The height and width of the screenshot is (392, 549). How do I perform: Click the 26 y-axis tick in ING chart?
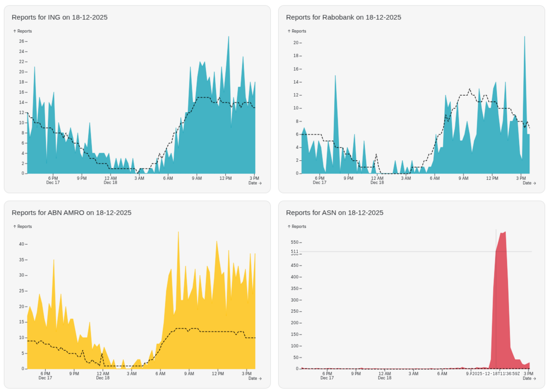[x=22, y=41]
